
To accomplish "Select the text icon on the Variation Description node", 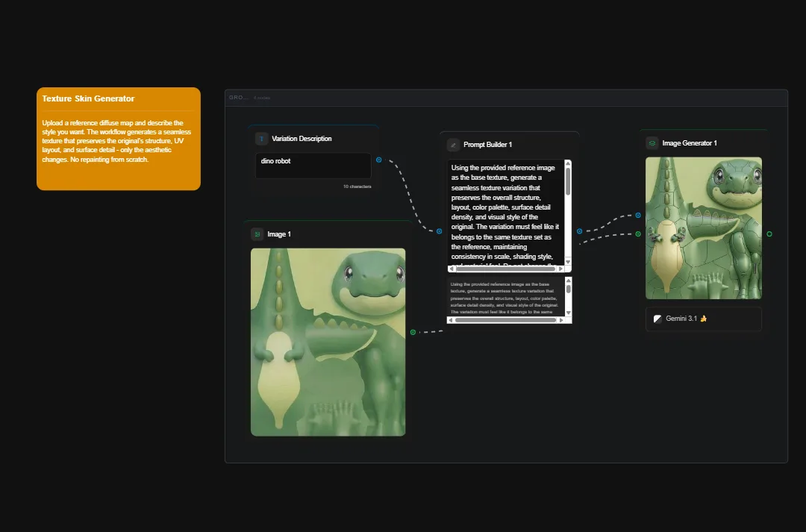I will [260, 139].
